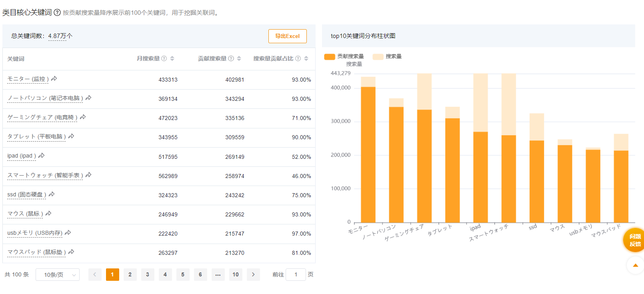Screen dimensions: 644x294
Task: Go to page 2 of results
Action: [x=130, y=274]
